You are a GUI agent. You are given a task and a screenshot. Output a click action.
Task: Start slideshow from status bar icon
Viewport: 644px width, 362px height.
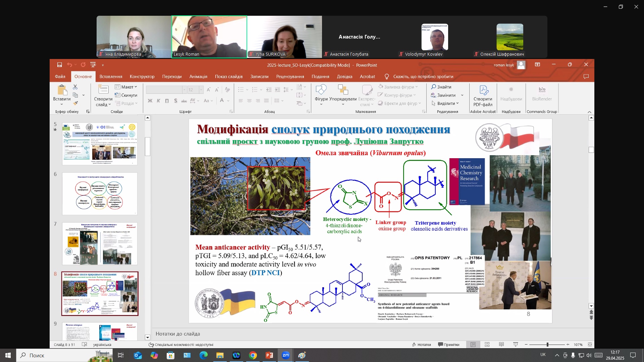[x=516, y=345]
